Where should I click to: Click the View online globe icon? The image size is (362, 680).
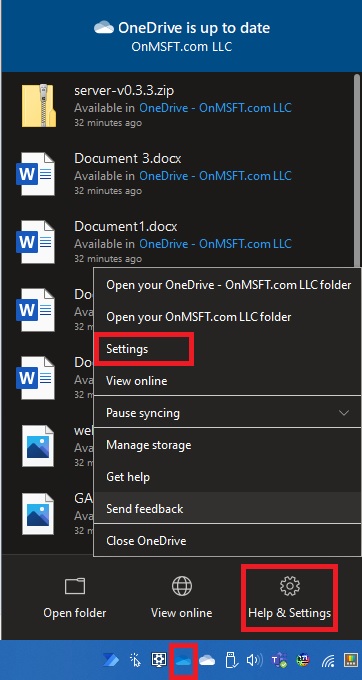tap(182, 586)
